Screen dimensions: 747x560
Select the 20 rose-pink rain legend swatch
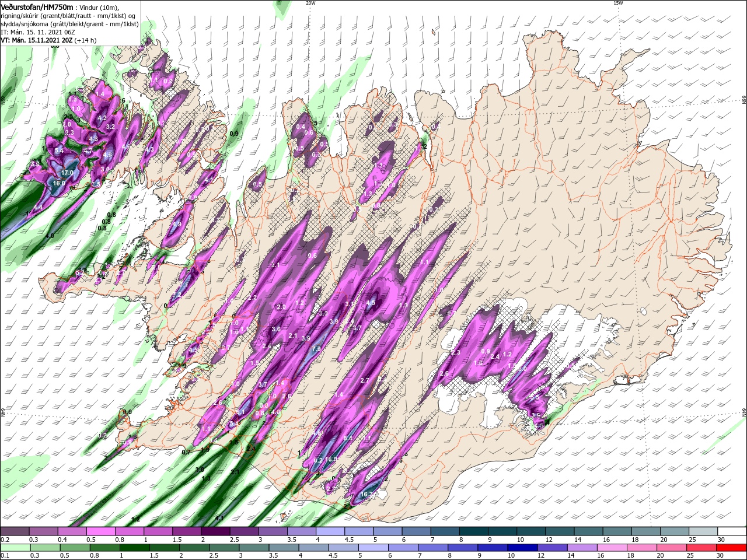pyautogui.click(x=671, y=548)
